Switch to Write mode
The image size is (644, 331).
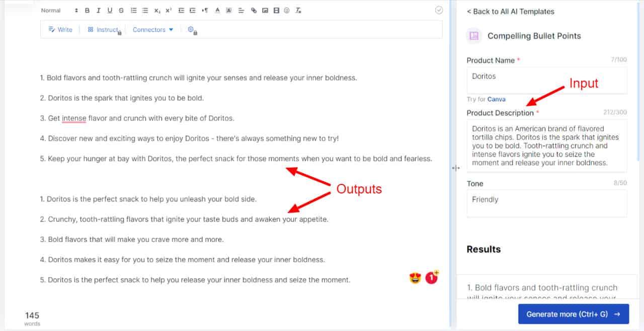click(60, 30)
